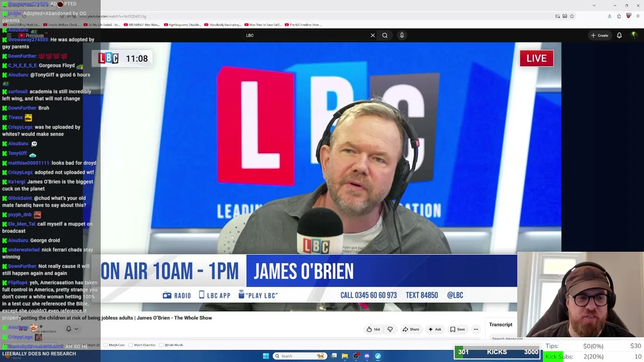Toggle the Whole Words checkbox
Viewport: 644px width, 362px height.
(161, 345)
